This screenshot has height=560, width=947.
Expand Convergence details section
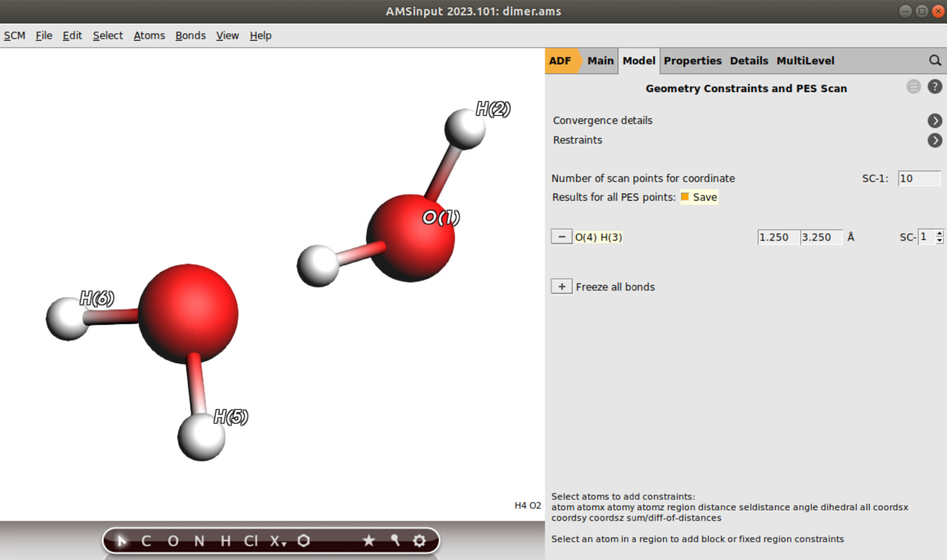[x=935, y=120]
